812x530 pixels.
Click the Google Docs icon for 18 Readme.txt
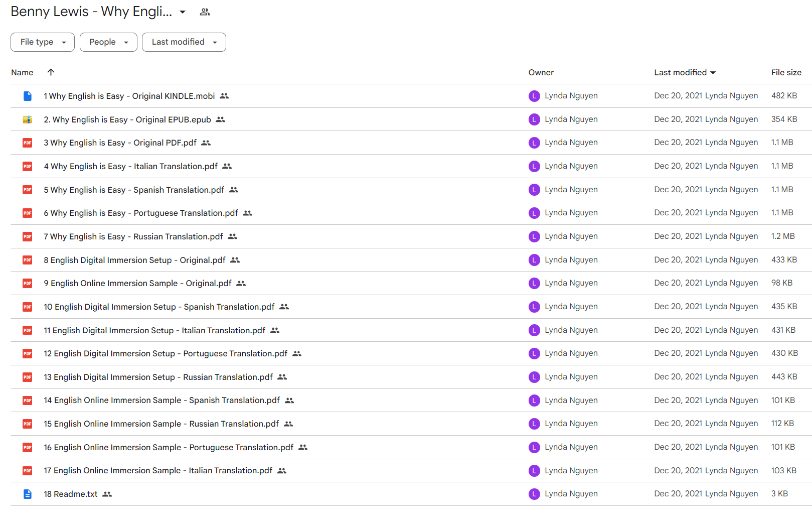tap(28, 494)
